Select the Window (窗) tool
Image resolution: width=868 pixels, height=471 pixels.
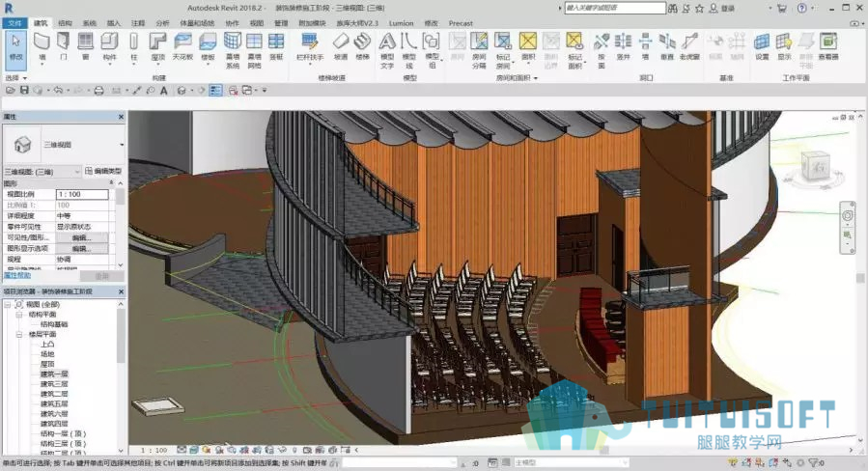(85, 46)
